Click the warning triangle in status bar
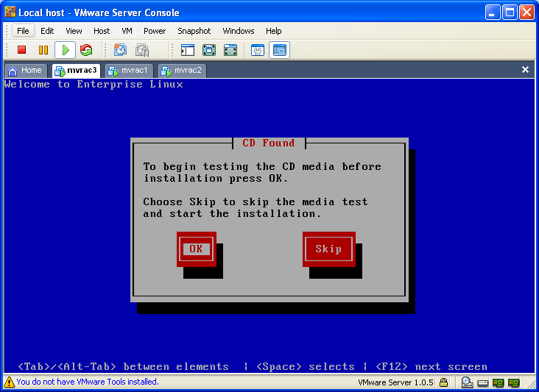Image resolution: width=539 pixels, height=392 pixels. click(x=10, y=382)
